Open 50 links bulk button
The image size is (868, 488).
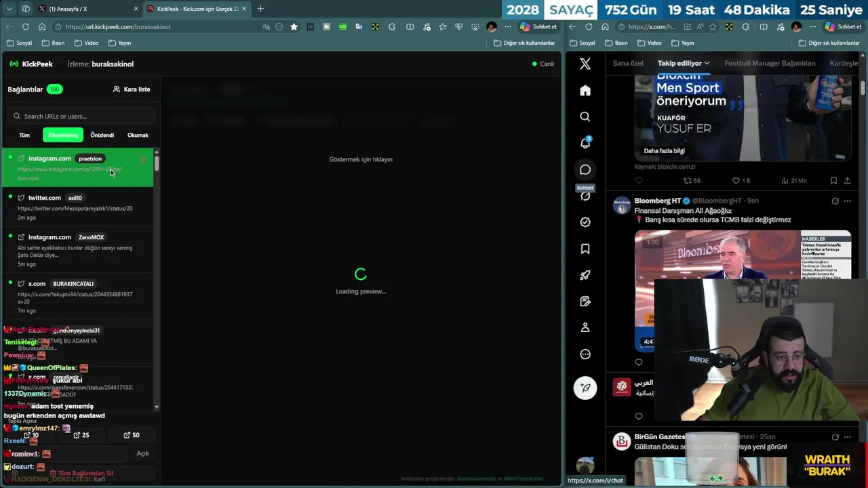point(132,435)
